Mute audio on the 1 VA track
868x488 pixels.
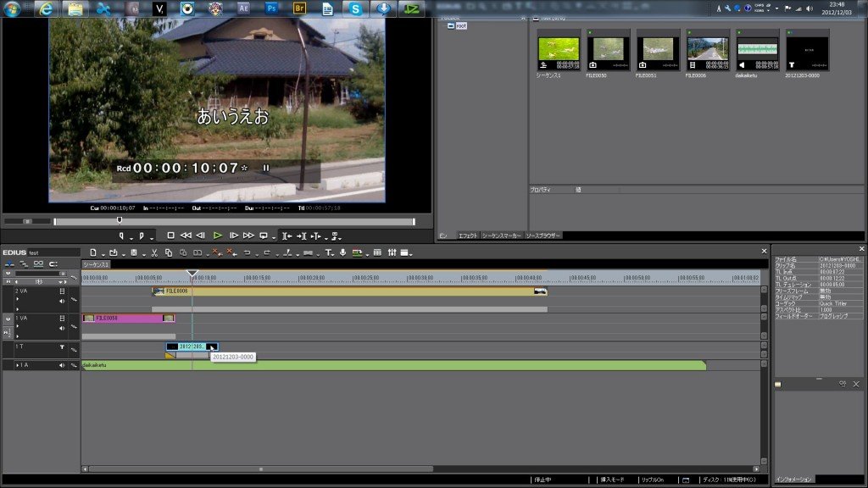point(62,328)
